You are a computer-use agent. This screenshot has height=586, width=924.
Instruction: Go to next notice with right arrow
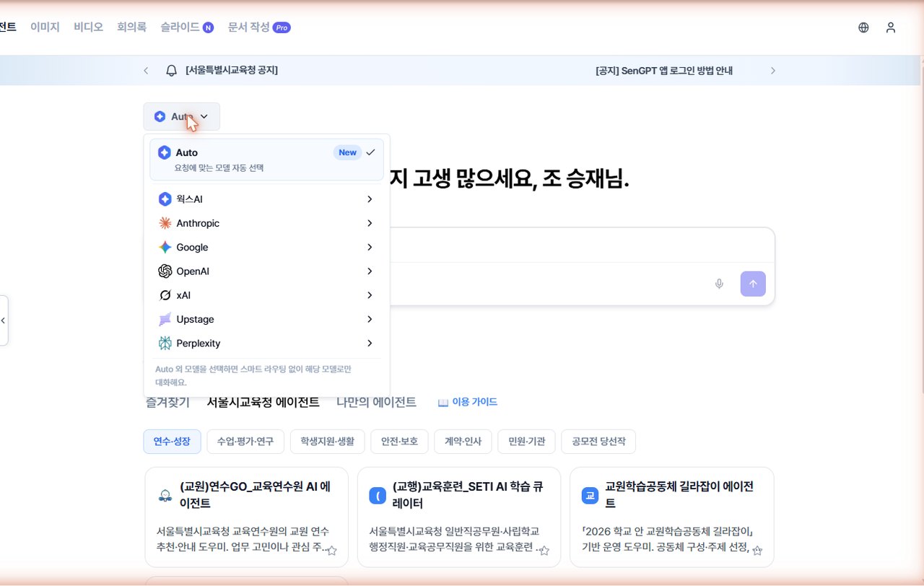click(x=773, y=70)
